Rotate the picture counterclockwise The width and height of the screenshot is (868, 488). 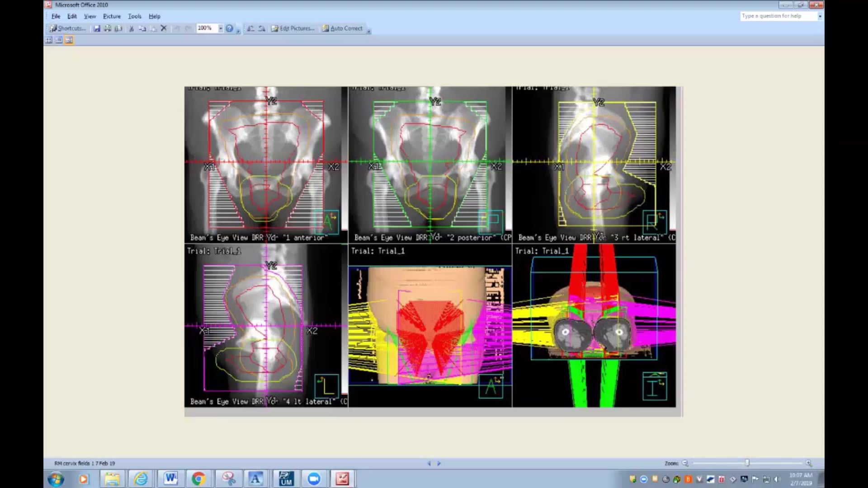click(250, 28)
